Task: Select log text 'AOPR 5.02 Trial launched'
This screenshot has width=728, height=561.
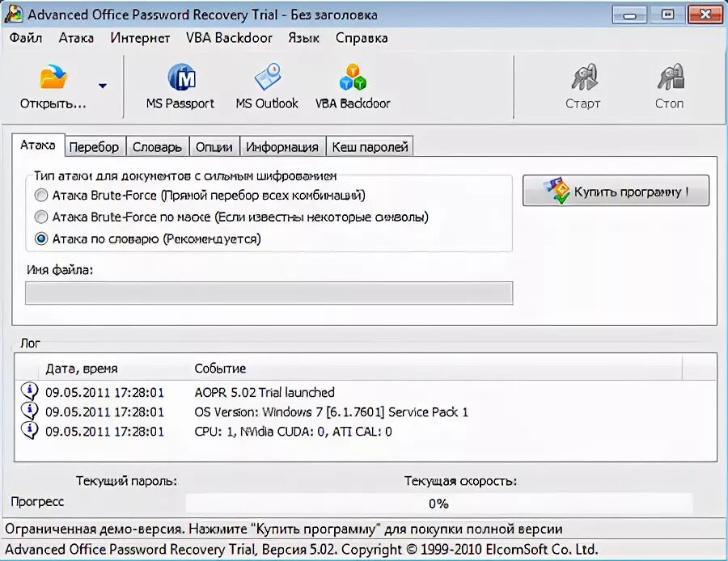Action: coord(265,393)
